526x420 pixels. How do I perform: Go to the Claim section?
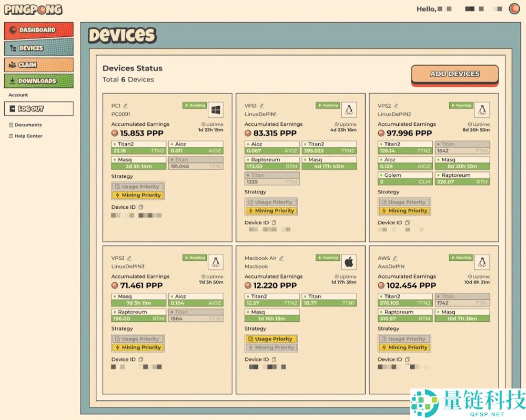[38, 65]
